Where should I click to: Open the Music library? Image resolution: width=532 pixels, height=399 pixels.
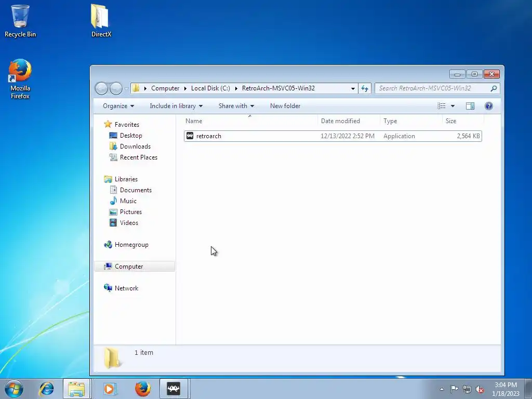pos(128,201)
